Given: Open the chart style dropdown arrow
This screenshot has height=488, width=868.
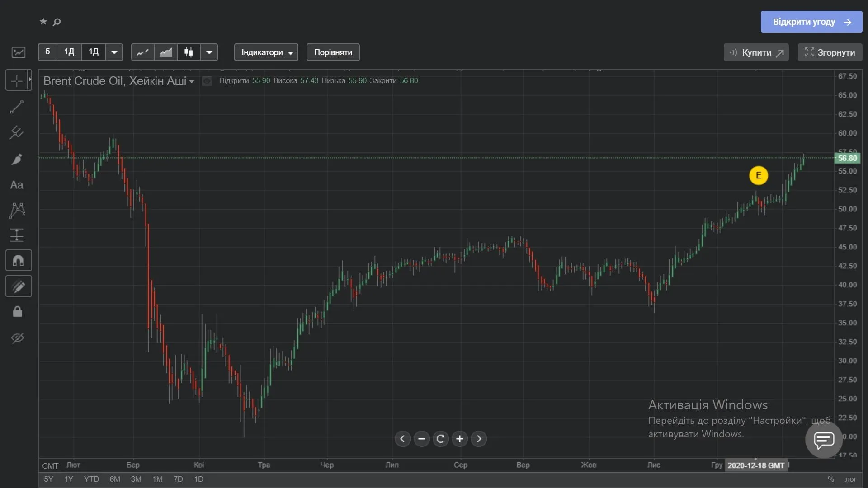Looking at the screenshot, I should point(209,52).
